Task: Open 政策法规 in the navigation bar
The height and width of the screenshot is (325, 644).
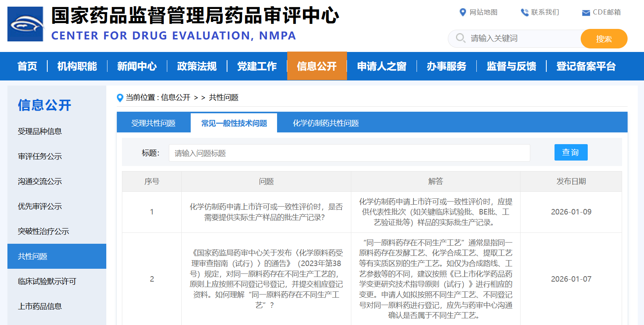Action: point(197,66)
